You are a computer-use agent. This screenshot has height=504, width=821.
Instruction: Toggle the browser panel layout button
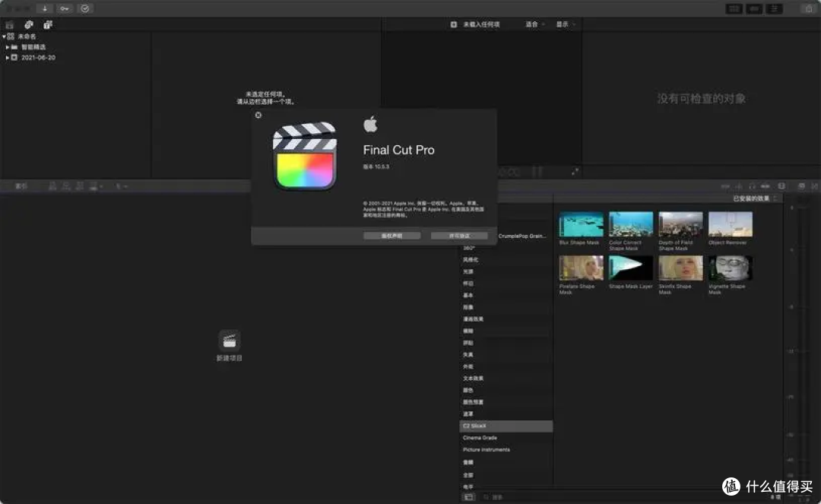[x=734, y=8]
